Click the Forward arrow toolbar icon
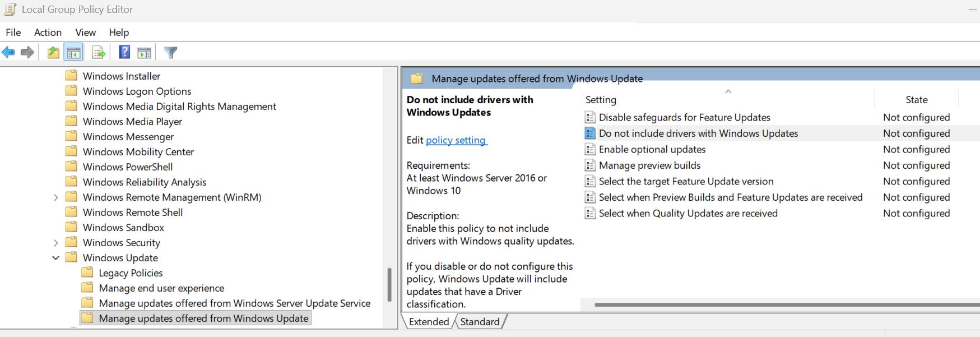This screenshot has width=980, height=337. click(x=27, y=53)
